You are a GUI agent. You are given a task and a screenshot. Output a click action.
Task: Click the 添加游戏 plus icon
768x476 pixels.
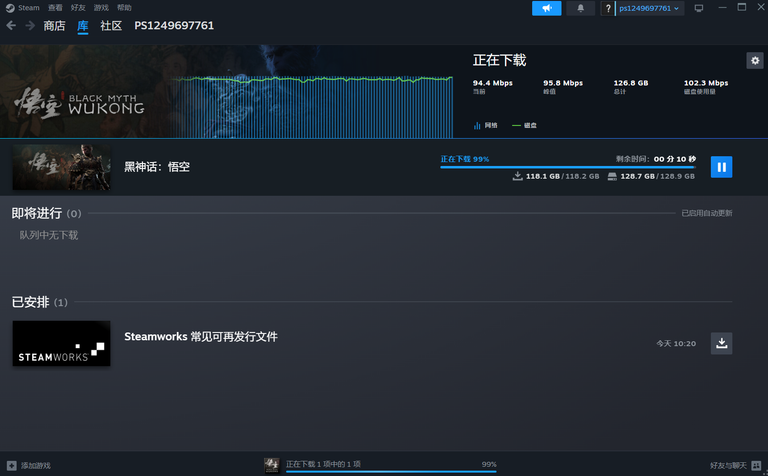pyautogui.click(x=11, y=465)
